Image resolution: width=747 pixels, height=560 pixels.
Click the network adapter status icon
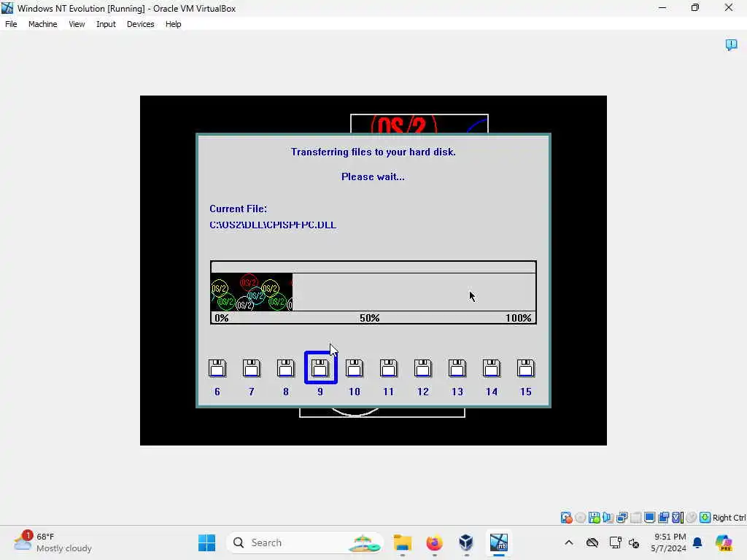[622, 518]
